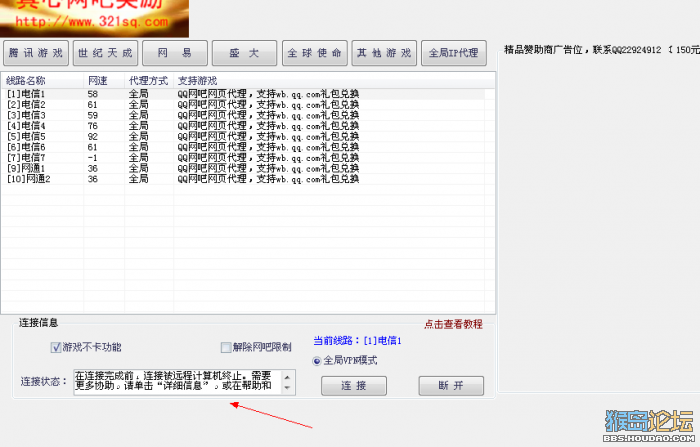Select the [7]电信7 line row
The height and width of the screenshot is (447, 700).
pyautogui.click(x=243, y=158)
